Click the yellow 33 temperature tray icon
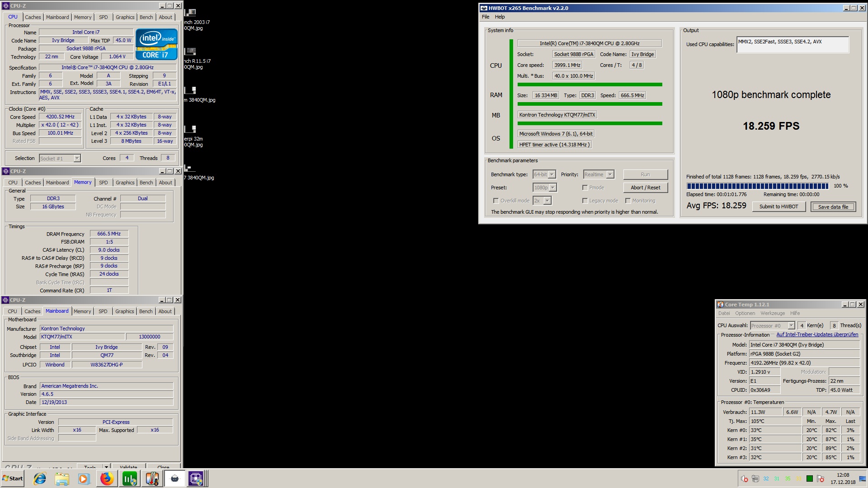 (x=799, y=479)
